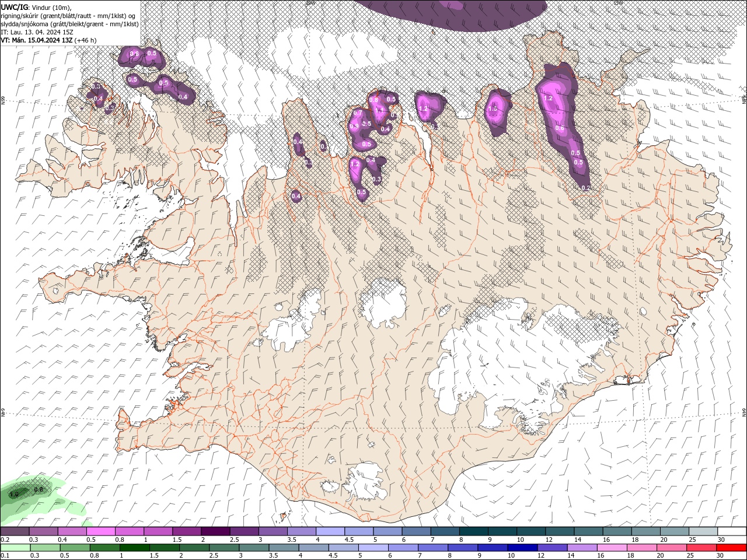Click the 'VT: Mán. 15.04.2024 13Z (+46 h)' line

(48, 40)
